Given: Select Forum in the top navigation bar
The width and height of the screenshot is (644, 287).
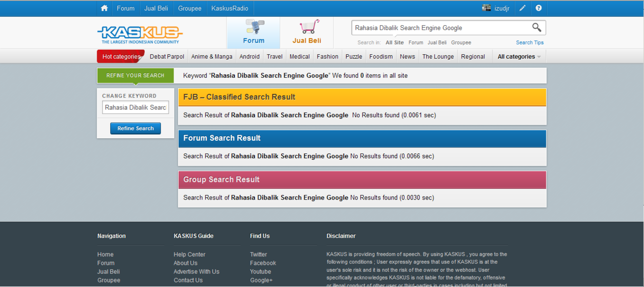Looking at the screenshot, I should pos(126,8).
